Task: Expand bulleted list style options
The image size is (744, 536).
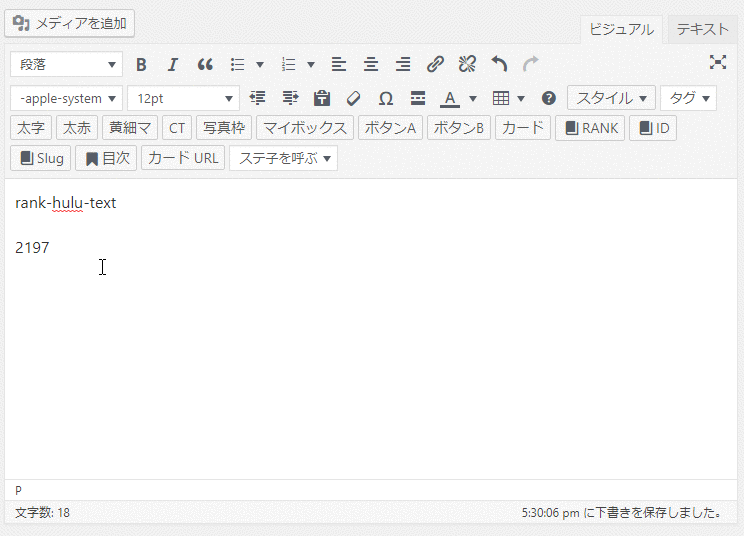Action: pyautogui.click(x=260, y=65)
